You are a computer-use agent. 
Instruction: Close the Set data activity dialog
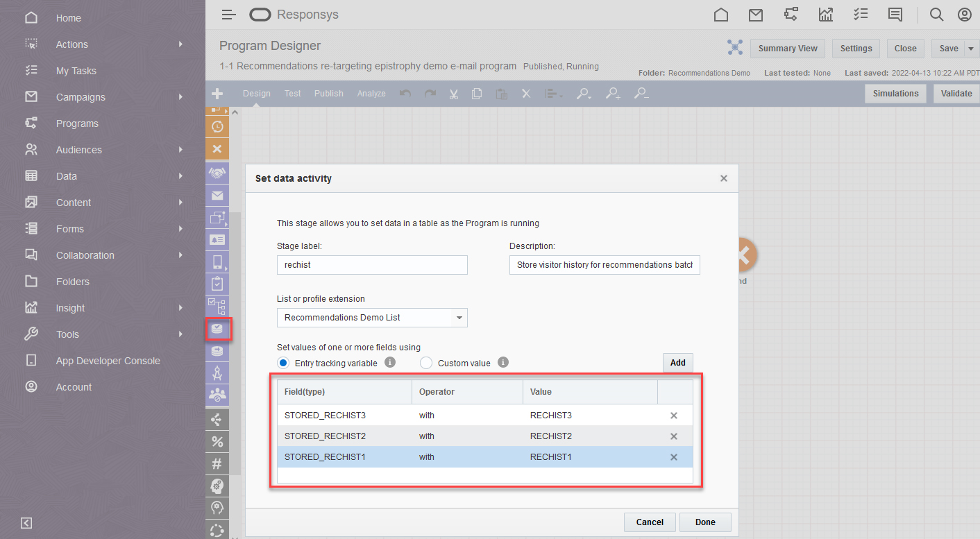(x=724, y=178)
